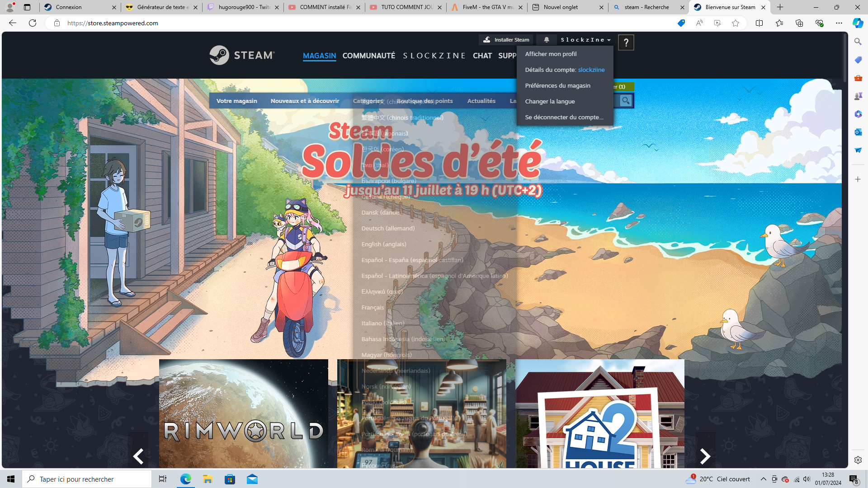Click Installer Steam button
Viewport: 868px width, 488px height.
point(506,40)
